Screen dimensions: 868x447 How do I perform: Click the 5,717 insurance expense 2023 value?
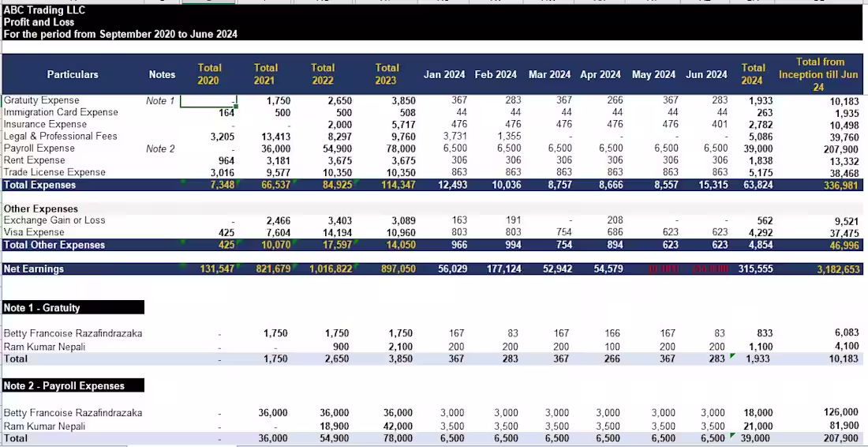coord(403,126)
